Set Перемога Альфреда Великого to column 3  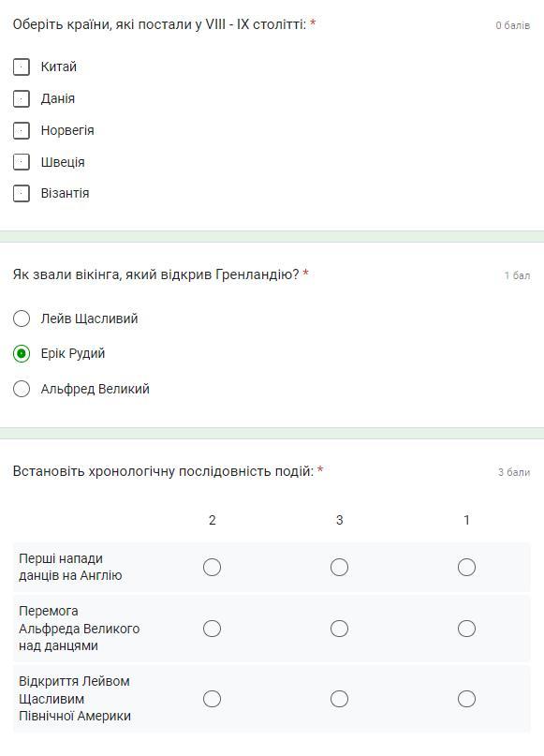[339, 629]
